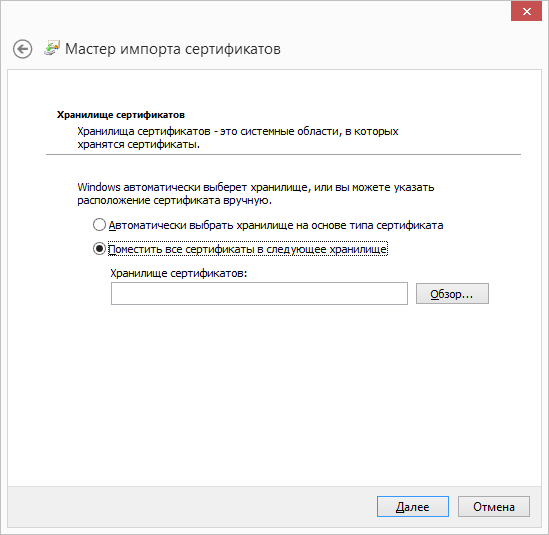Go back using the round arrow icon
The width and height of the screenshot is (549, 535).
coord(23,49)
